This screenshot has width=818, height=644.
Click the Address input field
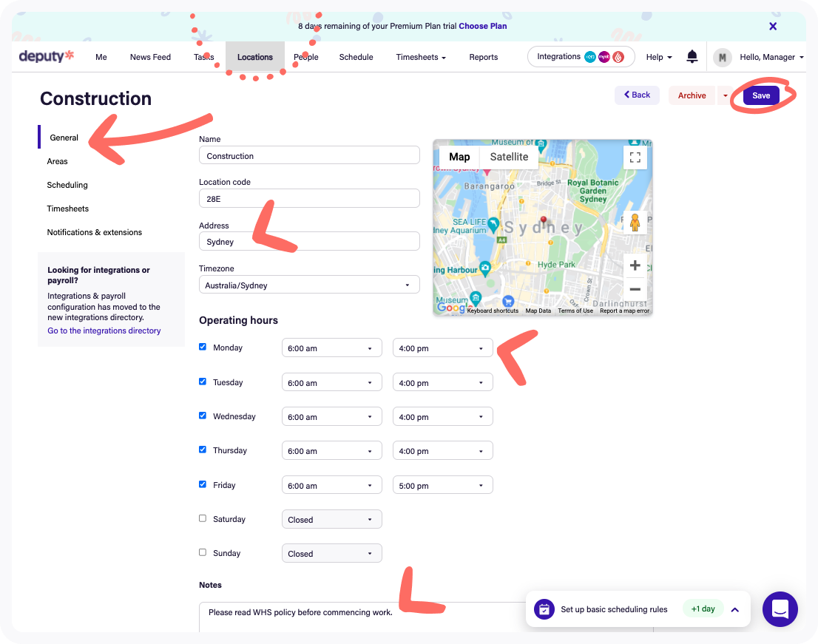[309, 242]
